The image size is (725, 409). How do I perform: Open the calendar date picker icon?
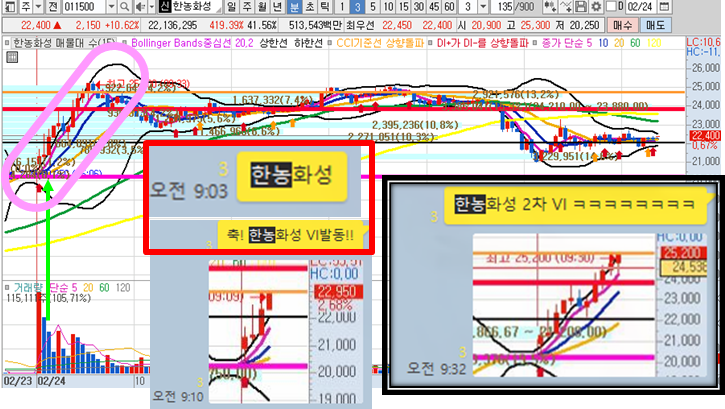pyautogui.click(x=664, y=6)
